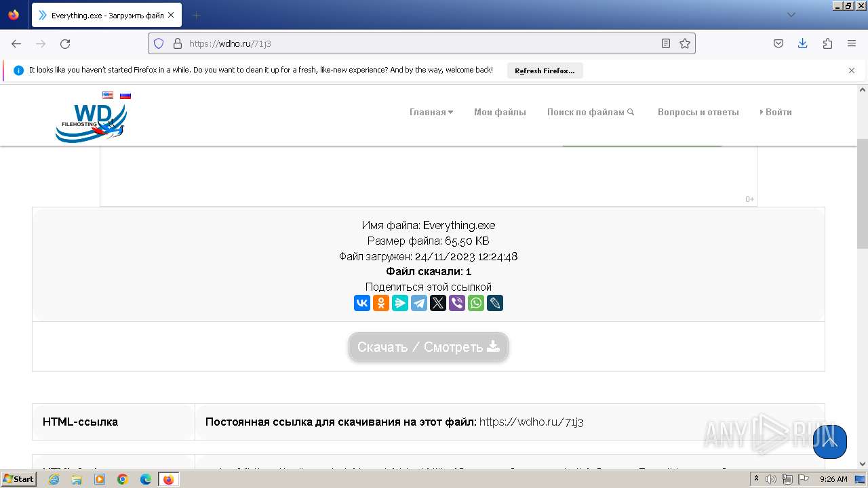Expand the Главная dropdown menu
This screenshot has width=868, height=488.
[x=431, y=112]
